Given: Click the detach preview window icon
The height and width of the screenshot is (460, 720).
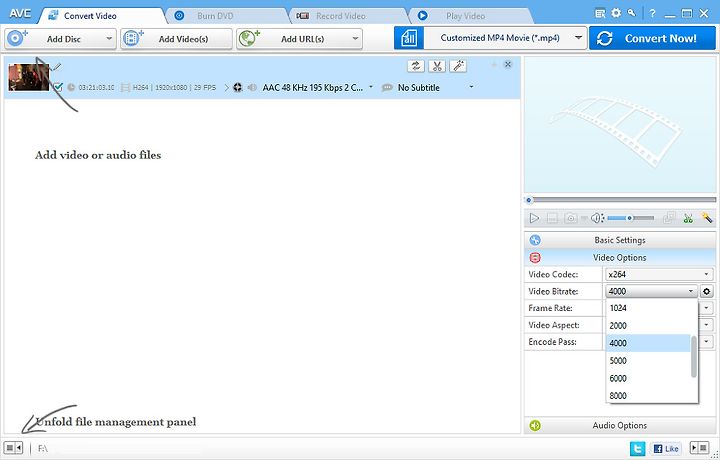Looking at the screenshot, I should pos(669,218).
